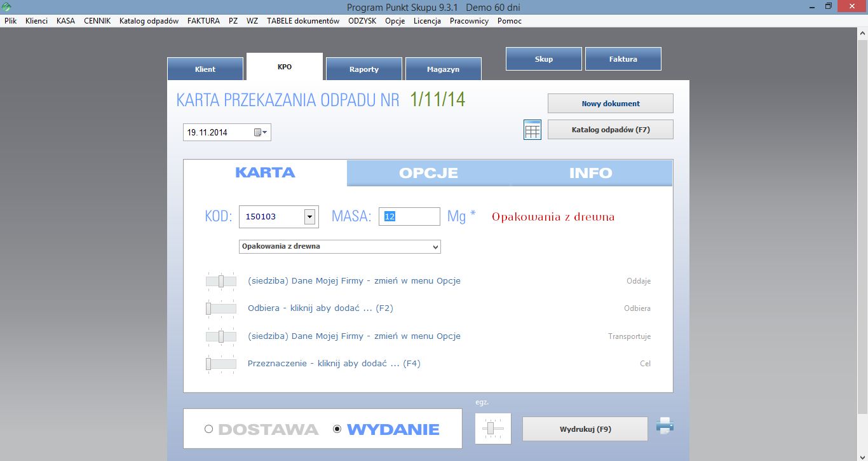Open the calendar picker in the date field

pyautogui.click(x=261, y=132)
